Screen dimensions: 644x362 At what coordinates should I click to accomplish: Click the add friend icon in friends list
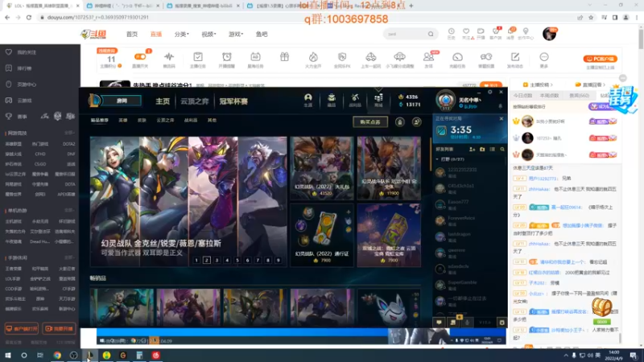click(473, 150)
